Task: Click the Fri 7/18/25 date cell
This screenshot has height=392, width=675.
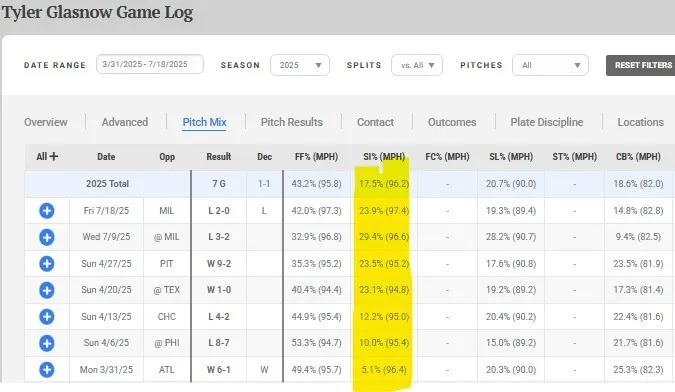Action: point(106,211)
